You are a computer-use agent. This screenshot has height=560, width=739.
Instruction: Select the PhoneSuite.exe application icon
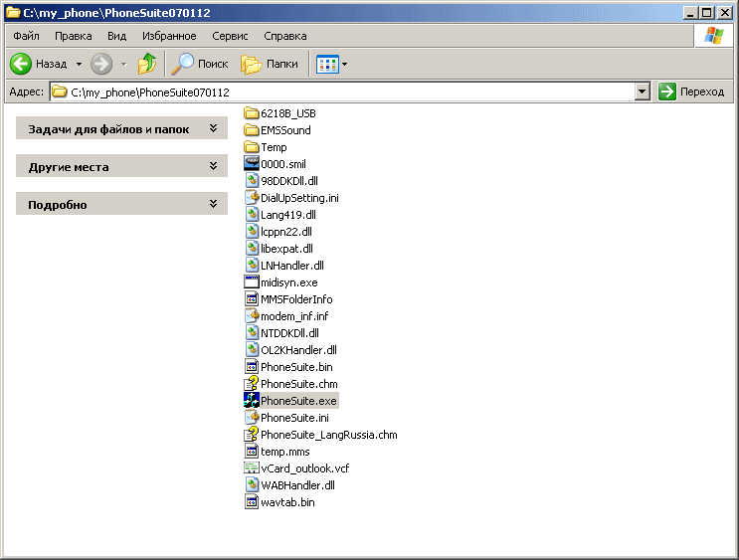click(x=252, y=400)
